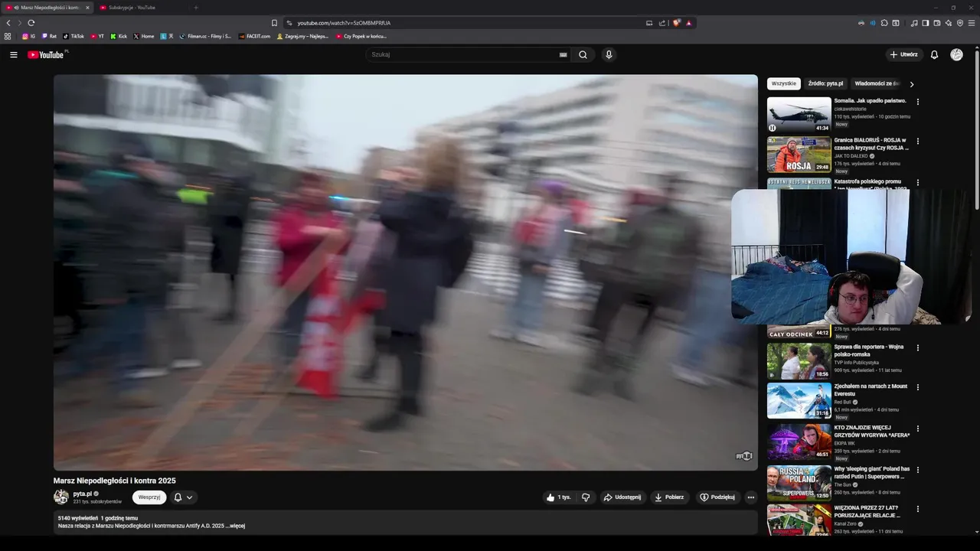Open Brave Wallet icon in toolbar
This screenshot has width=980, height=551.
[937, 23]
